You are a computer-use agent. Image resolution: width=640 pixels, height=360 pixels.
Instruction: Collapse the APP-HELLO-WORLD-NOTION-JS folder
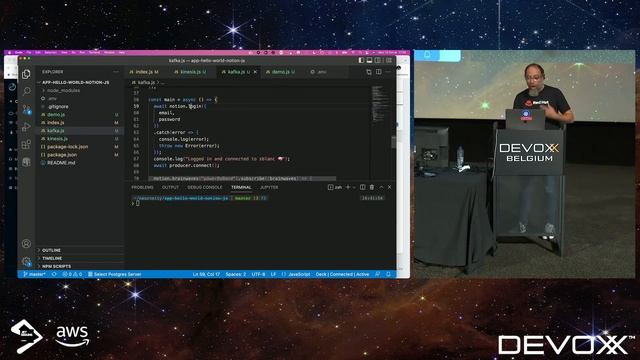80,82
